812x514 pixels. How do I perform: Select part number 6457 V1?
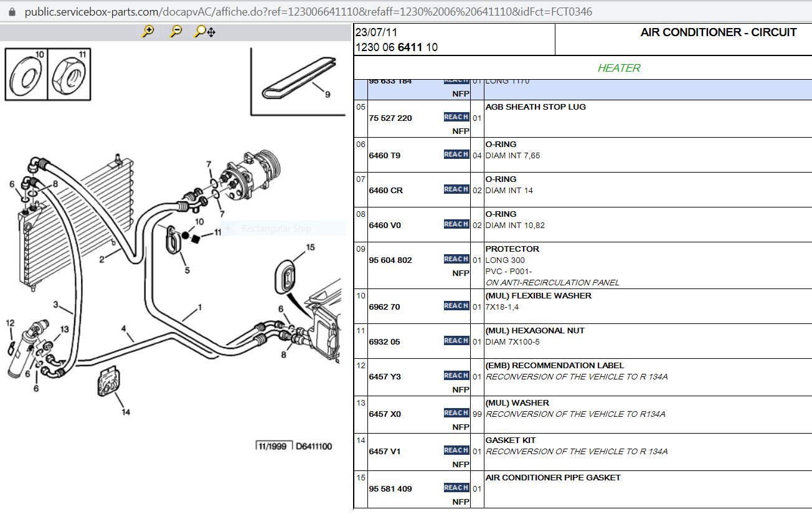pos(385,452)
